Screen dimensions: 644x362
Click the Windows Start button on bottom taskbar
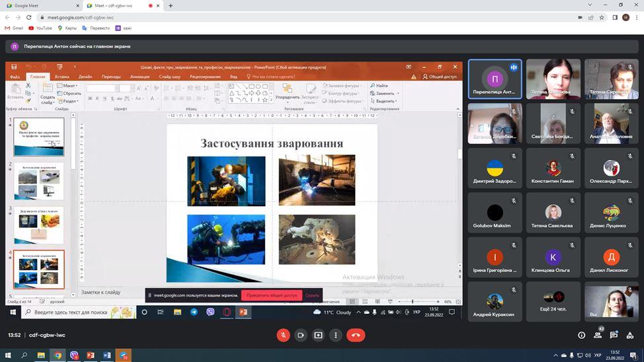point(8,355)
